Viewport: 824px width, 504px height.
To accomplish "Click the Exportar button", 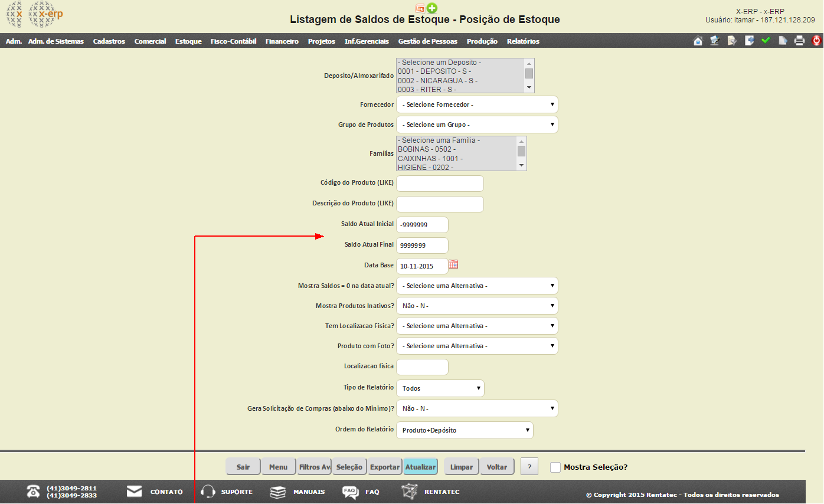I will coord(385,467).
